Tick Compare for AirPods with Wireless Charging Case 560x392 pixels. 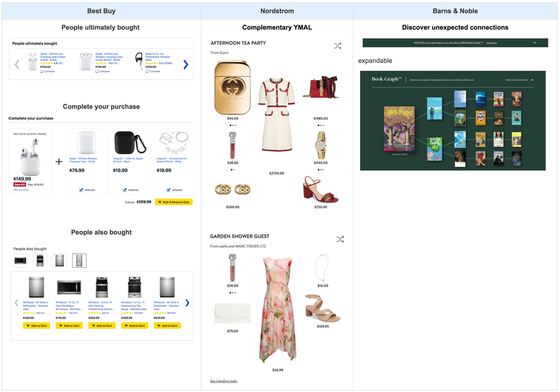(97, 71)
